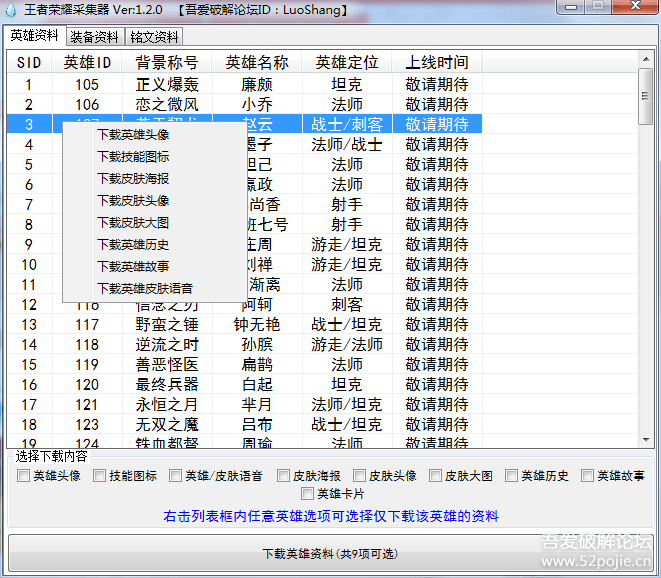This screenshot has width=661, height=578.
Task: Choose 下载英雄头像 from context menu
Action: pos(133,134)
